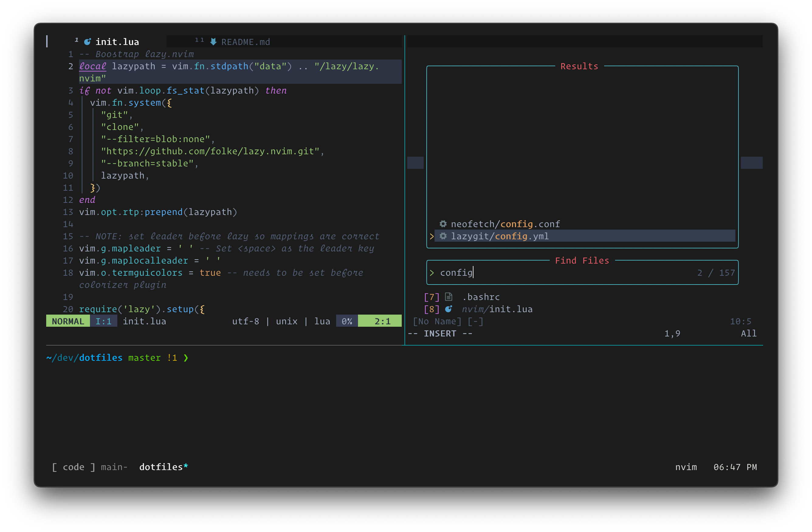Click the 'then' keyword on line 3

(276, 90)
